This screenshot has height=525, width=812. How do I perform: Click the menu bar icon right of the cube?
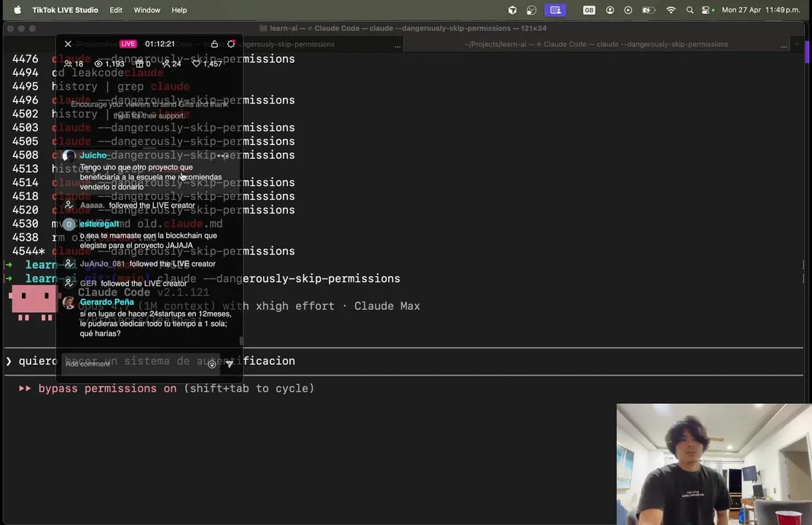(x=531, y=10)
